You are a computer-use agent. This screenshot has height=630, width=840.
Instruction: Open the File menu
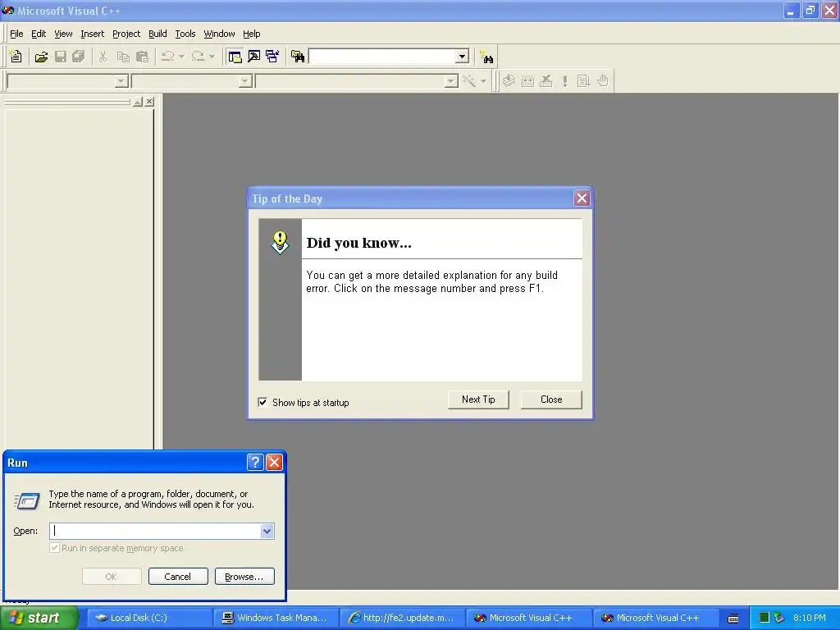point(16,34)
